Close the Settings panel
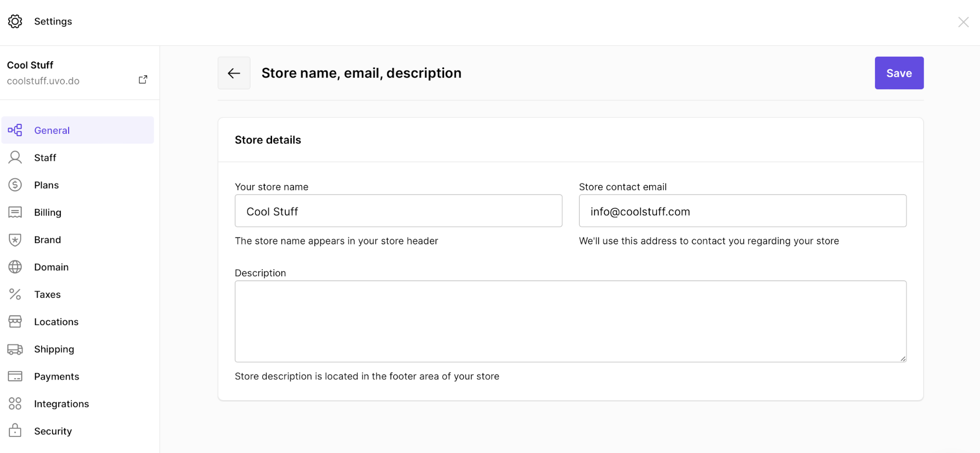This screenshot has width=980, height=453. tap(963, 22)
